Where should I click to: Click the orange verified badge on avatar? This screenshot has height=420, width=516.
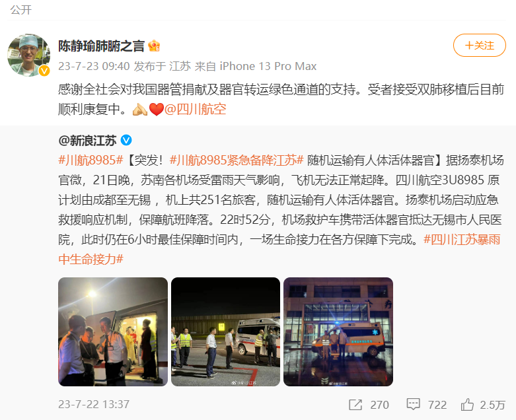click(x=44, y=71)
